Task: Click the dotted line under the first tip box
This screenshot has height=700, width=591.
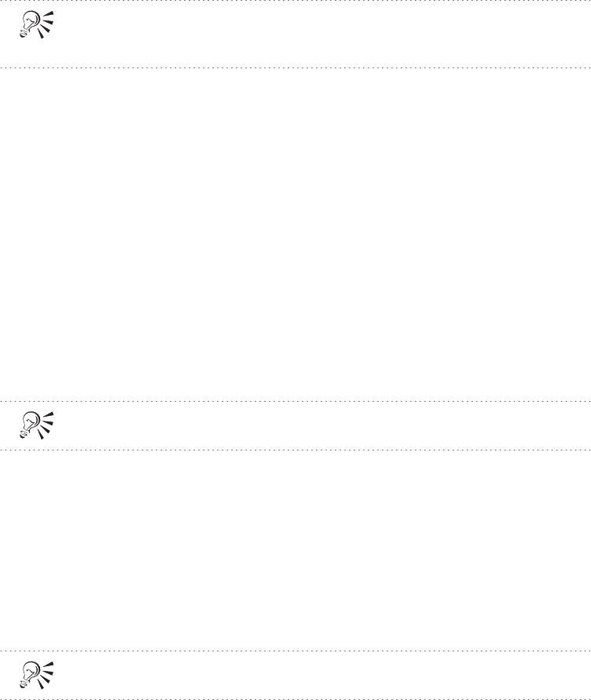Action: pyautogui.click(x=295, y=67)
